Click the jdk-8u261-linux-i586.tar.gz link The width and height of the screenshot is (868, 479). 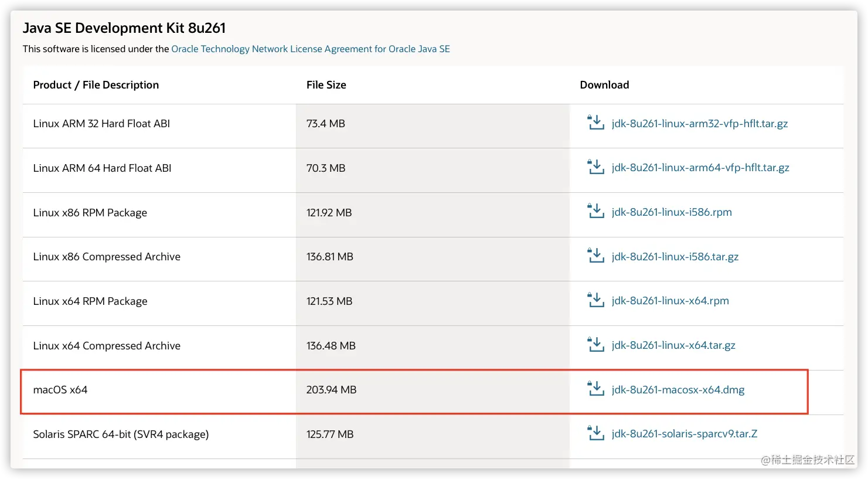point(675,257)
